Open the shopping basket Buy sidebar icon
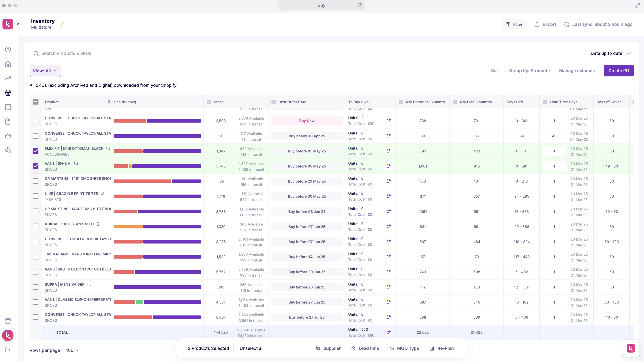The image size is (644, 362). (8, 93)
